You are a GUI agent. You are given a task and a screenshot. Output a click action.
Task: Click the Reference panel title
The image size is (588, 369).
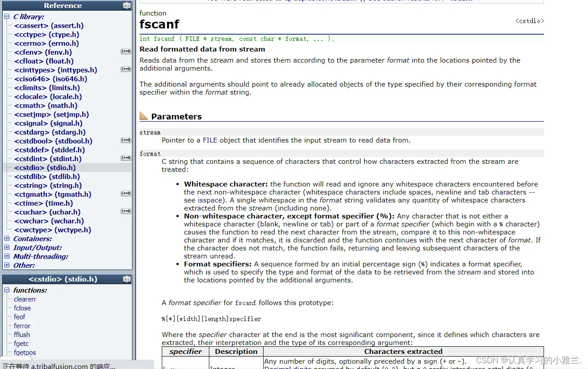click(x=63, y=6)
